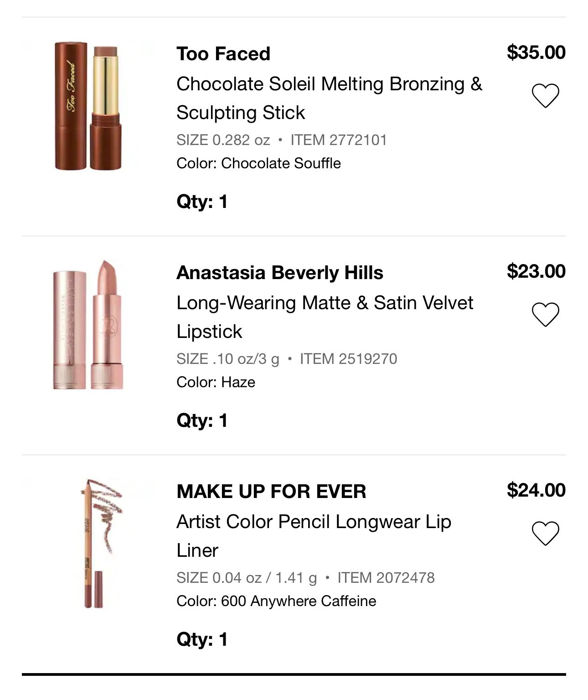Click the MAKE UP FOR EVER brand name

click(x=269, y=492)
